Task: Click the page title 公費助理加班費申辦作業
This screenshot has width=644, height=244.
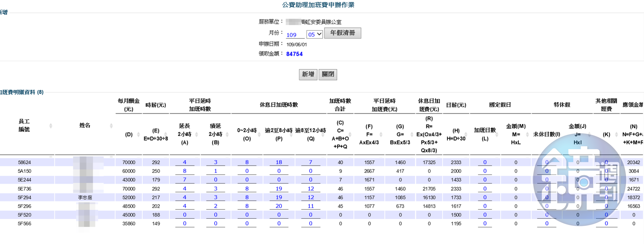Action: (x=318, y=5)
